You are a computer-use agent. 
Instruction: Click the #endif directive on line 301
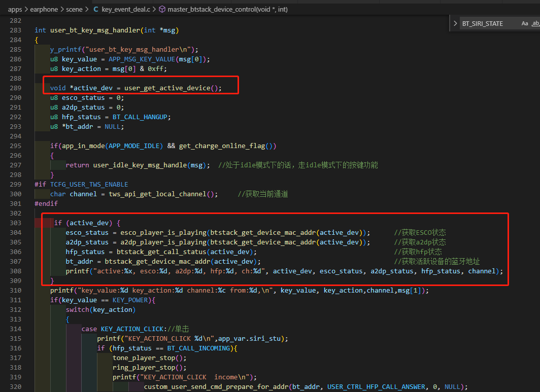[46, 204]
